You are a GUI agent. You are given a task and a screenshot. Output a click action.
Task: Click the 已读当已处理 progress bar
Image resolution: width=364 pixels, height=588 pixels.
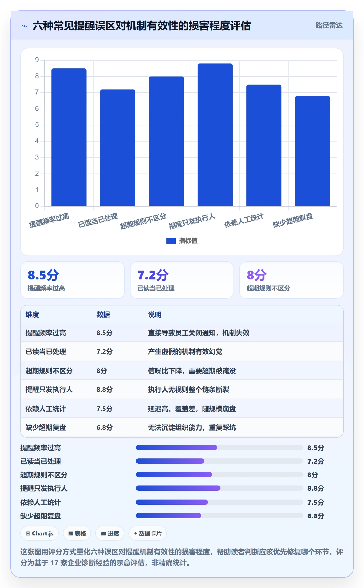click(219, 461)
